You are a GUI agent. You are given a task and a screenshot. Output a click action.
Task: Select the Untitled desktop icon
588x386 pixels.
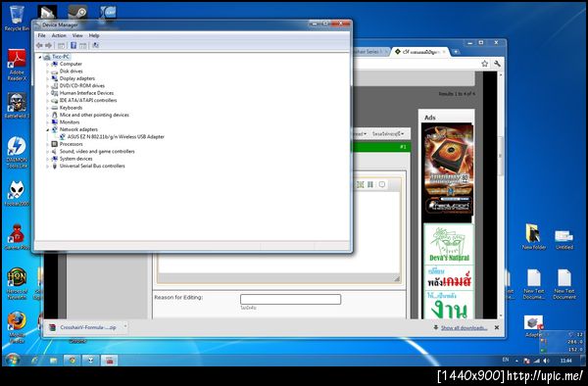click(x=564, y=239)
